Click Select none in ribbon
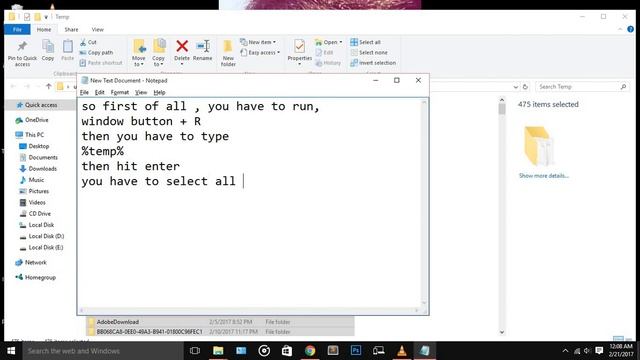Viewport: 640px width, 360px height. pyautogui.click(x=369, y=52)
